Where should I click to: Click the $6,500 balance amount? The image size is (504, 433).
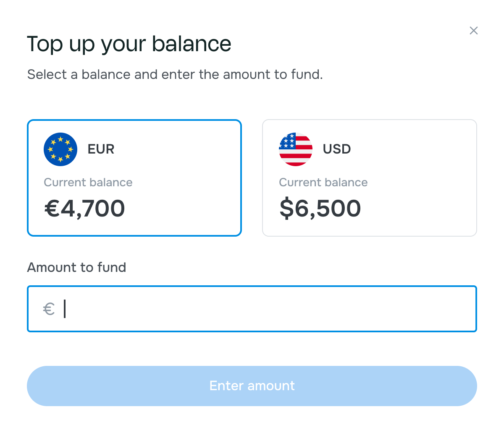(x=320, y=209)
